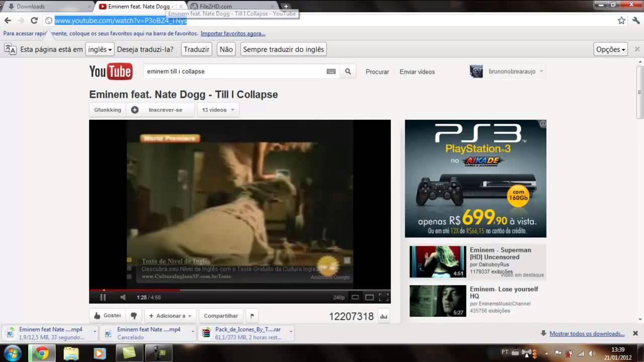Click the Pack_de_Icones_By_T rar download item
644x362 pixels.
click(x=243, y=333)
